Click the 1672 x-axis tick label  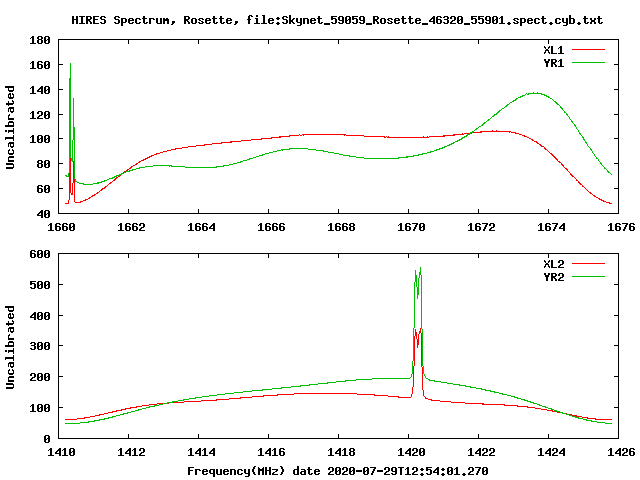(481, 227)
